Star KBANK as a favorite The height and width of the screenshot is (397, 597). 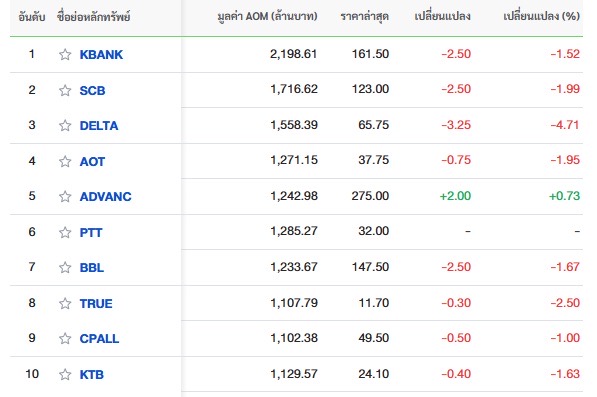[65, 54]
